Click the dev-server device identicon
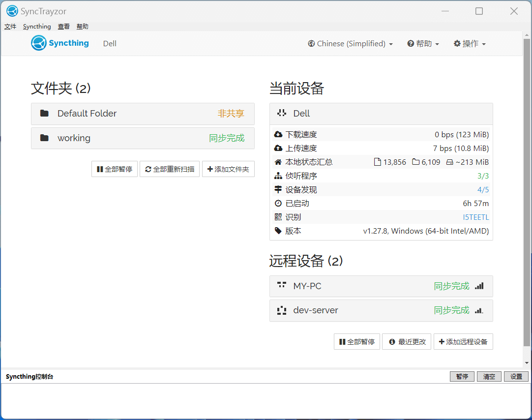The height and width of the screenshot is (420, 532). 282,310
